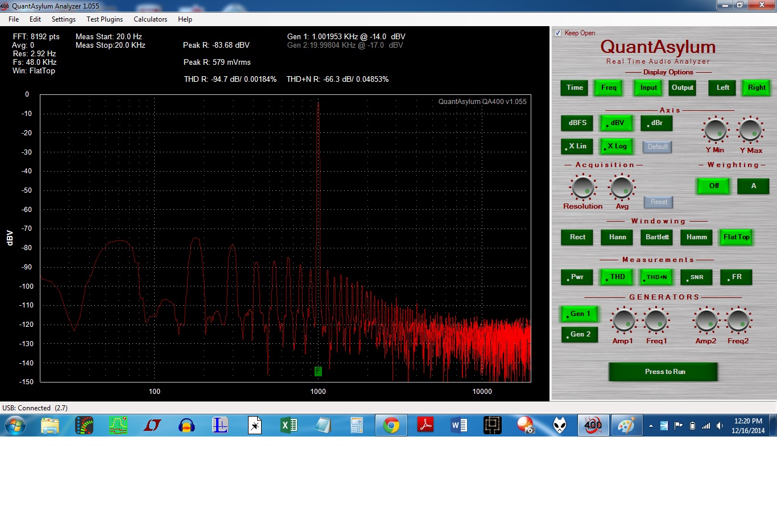The width and height of the screenshot is (777, 532).
Task: Select dBFS axis units
Action: 577,123
